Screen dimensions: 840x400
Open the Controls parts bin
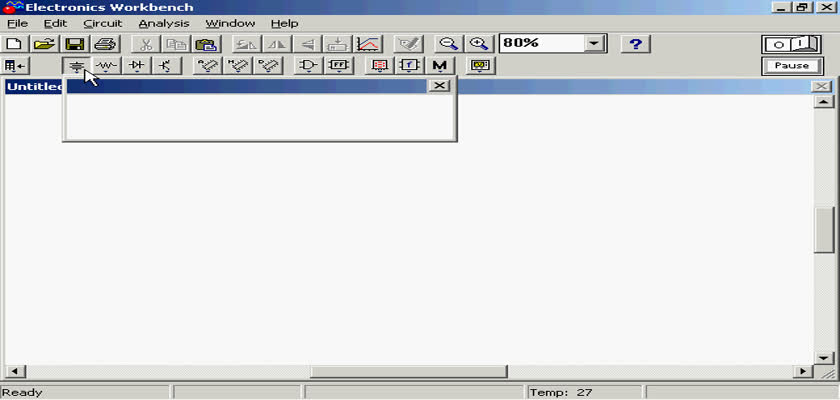tap(409, 66)
